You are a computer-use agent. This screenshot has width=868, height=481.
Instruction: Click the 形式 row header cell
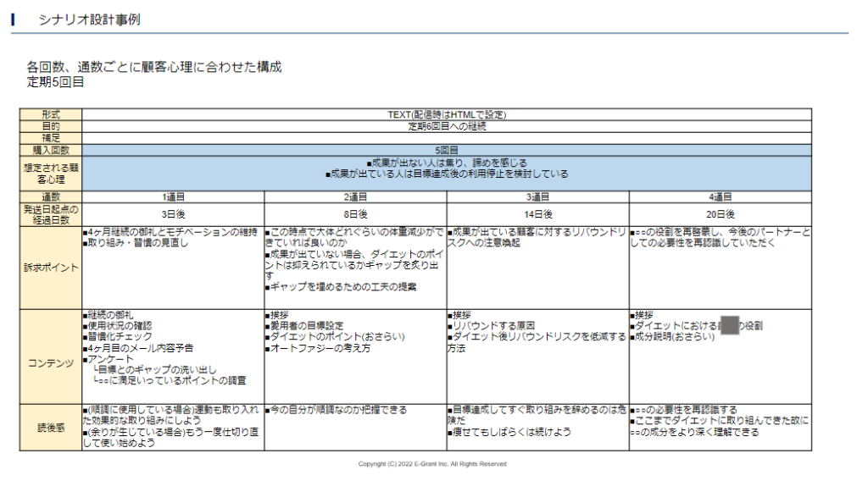pos(51,114)
